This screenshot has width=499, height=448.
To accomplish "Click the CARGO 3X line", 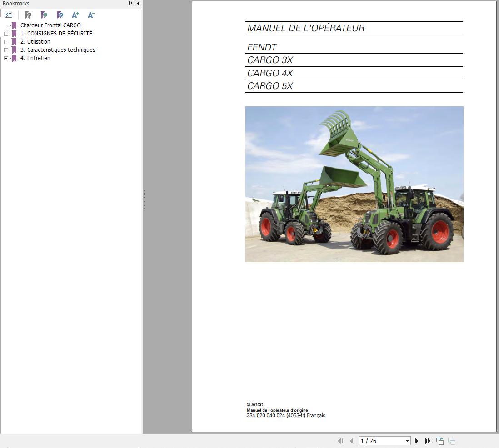I will point(270,60).
